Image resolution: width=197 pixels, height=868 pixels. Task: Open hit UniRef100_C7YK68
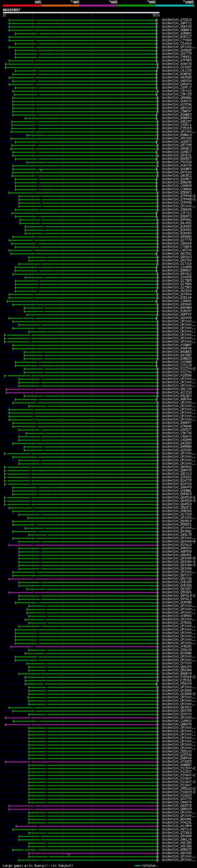[177, 40]
